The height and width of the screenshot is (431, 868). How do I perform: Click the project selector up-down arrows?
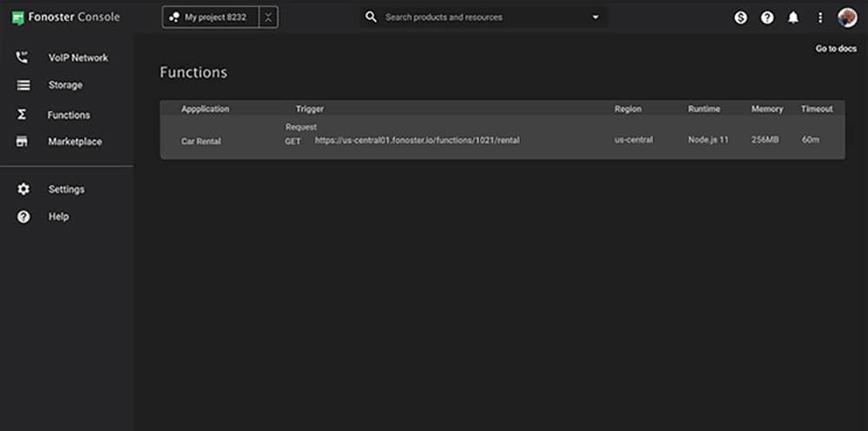tap(268, 17)
